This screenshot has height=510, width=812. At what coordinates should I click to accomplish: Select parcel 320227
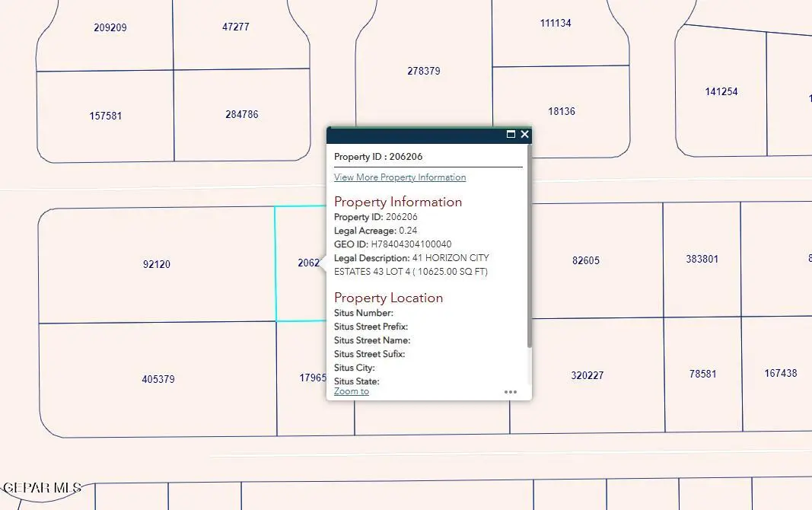[587, 375]
